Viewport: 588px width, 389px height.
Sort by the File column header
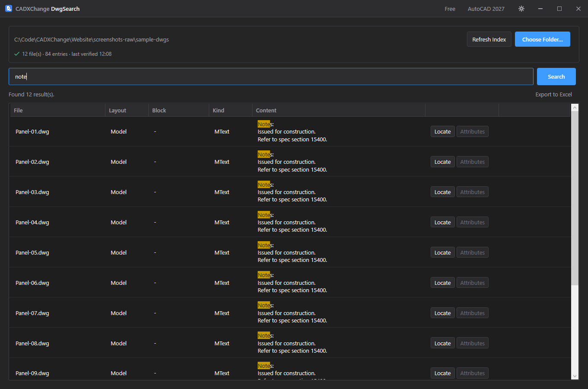(58, 110)
